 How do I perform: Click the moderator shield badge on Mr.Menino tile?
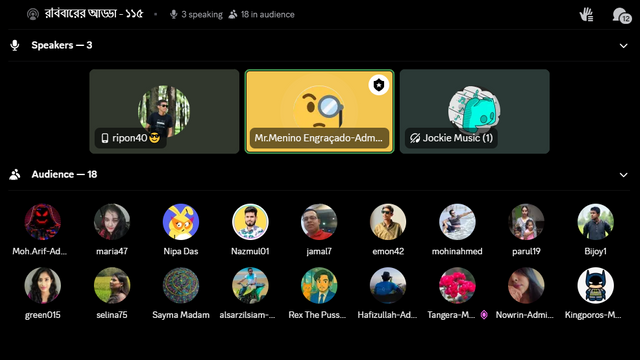[x=379, y=85]
